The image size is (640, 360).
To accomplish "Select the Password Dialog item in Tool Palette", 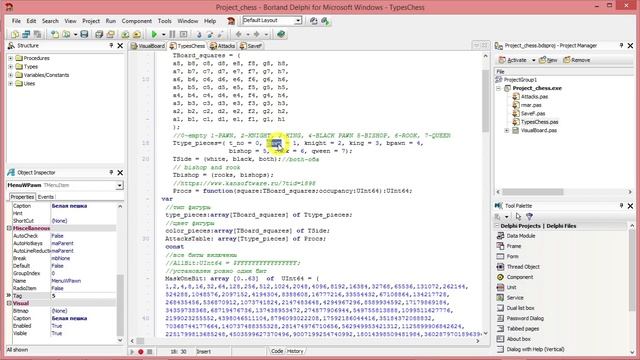I will (x=520, y=318).
